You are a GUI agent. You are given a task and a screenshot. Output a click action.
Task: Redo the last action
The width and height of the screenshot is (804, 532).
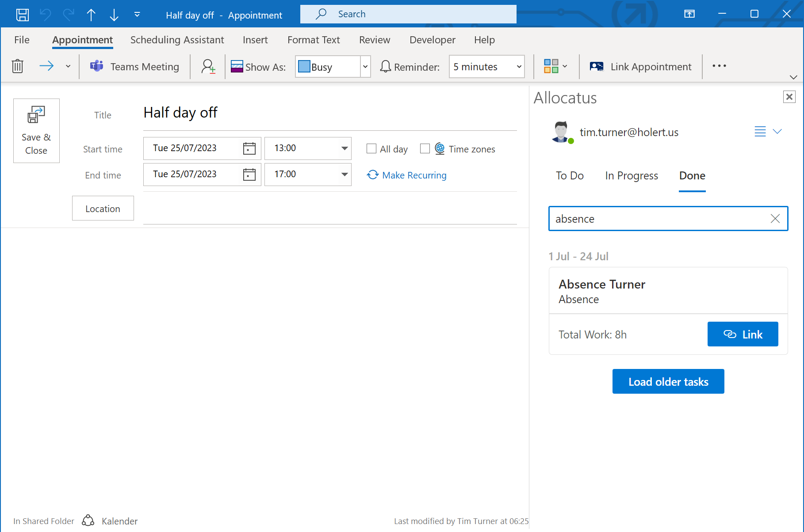pos(69,15)
